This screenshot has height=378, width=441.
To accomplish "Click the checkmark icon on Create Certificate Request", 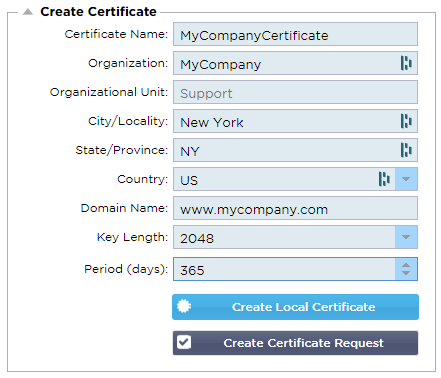I will 184,342.
